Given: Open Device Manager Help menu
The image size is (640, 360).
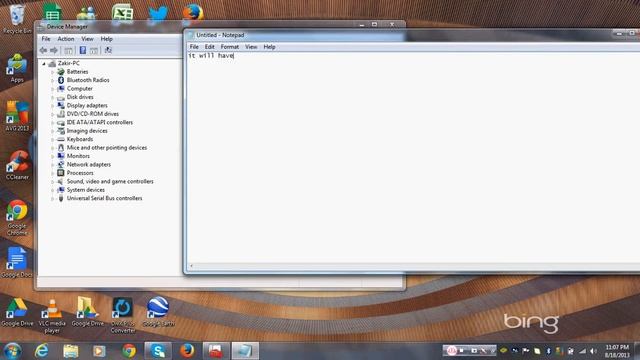Looking at the screenshot, I should pos(107,39).
